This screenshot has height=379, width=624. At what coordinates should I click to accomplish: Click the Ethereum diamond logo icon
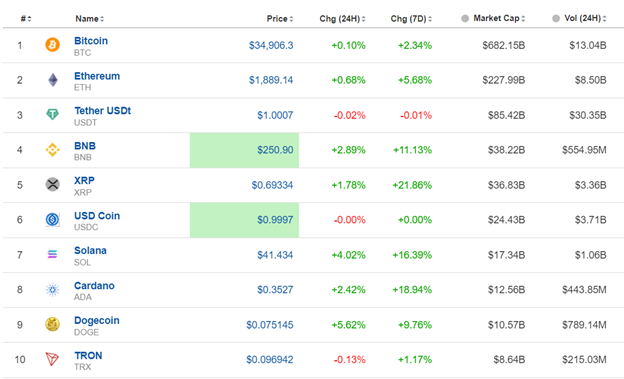[x=53, y=80]
